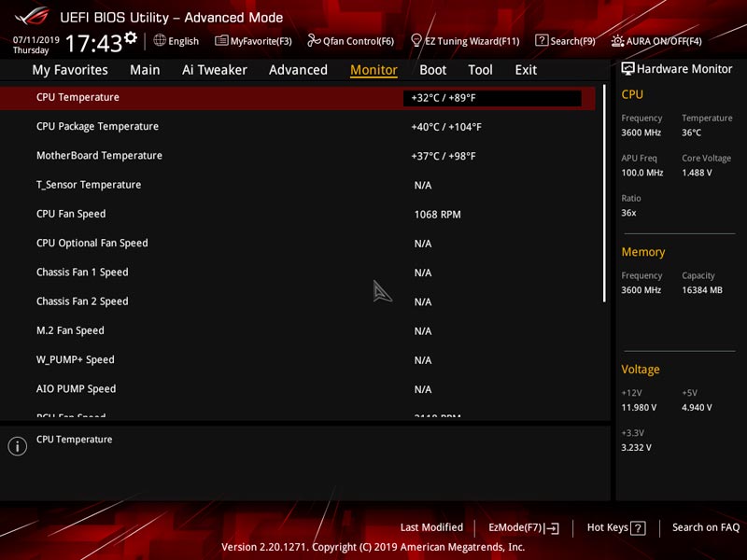Click the Ratio 36x value
This screenshot has width=747, height=560.
click(x=628, y=213)
